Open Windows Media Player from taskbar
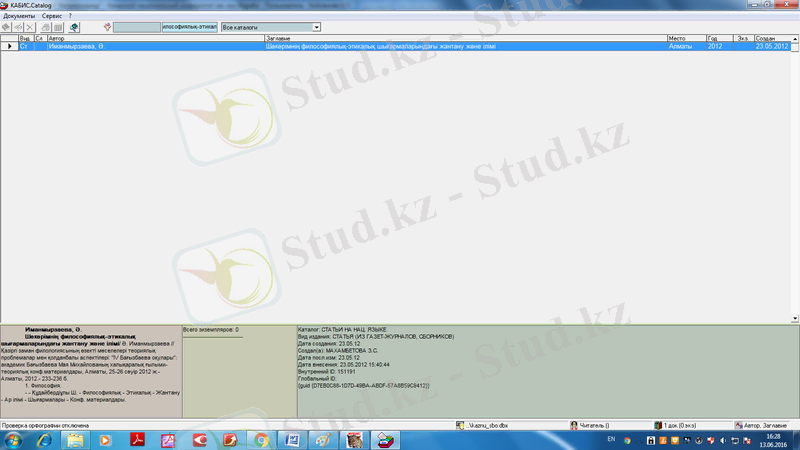 click(x=105, y=440)
